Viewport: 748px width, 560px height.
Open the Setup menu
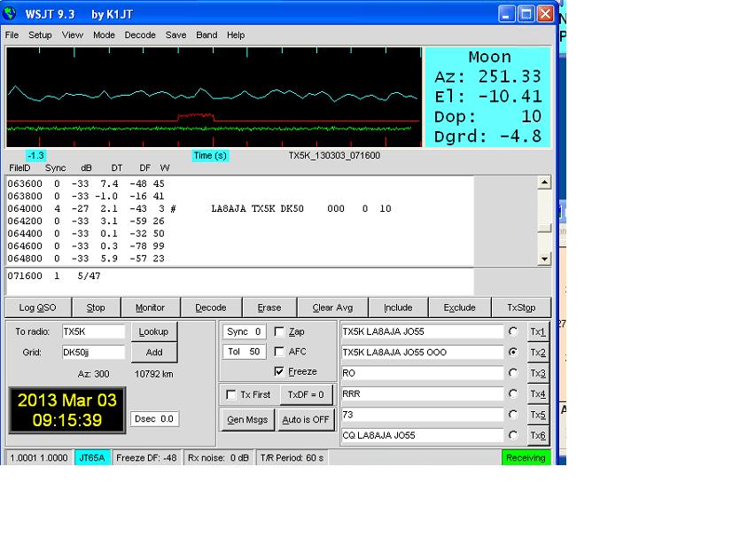point(40,35)
